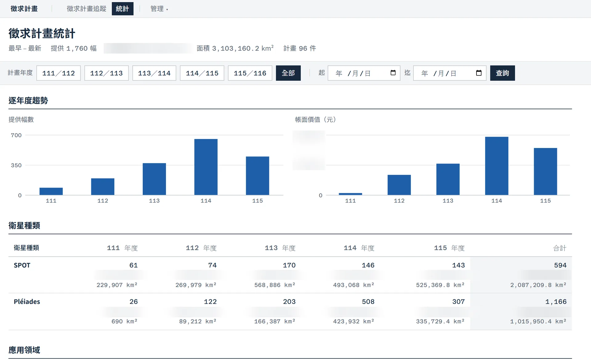Click the 115 bar in 帳面價值 chart
The image size is (591, 364).
click(545, 172)
